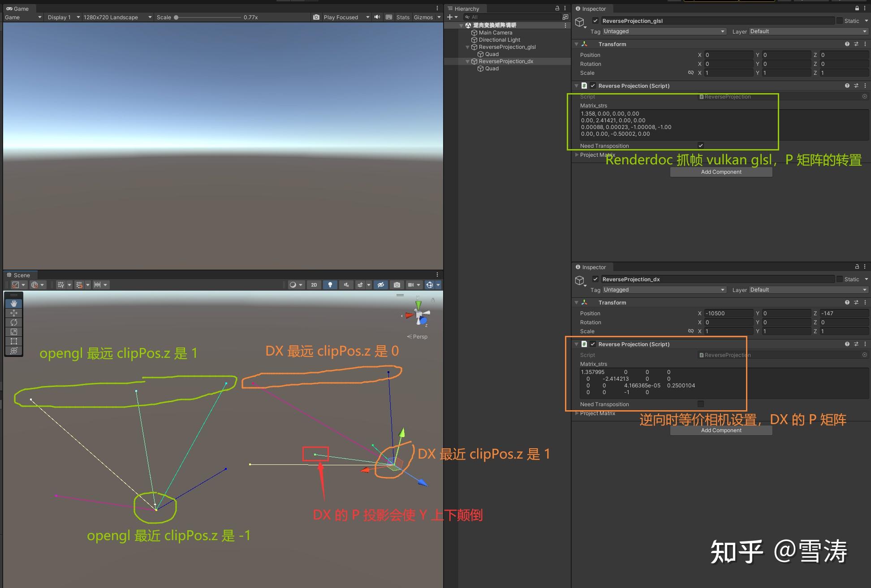Image resolution: width=871 pixels, height=588 pixels.
Task: Select the Rotate tool in Scene toolbar
Action: [13, 322]
